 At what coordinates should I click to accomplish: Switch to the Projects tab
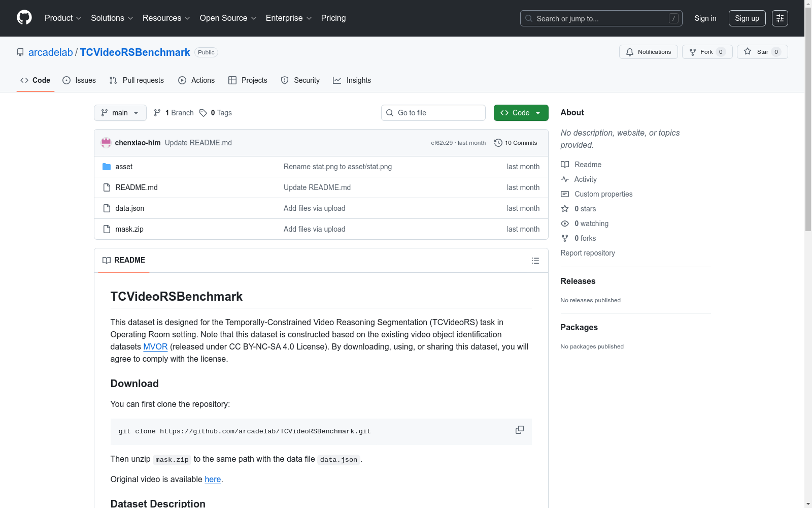248,80
